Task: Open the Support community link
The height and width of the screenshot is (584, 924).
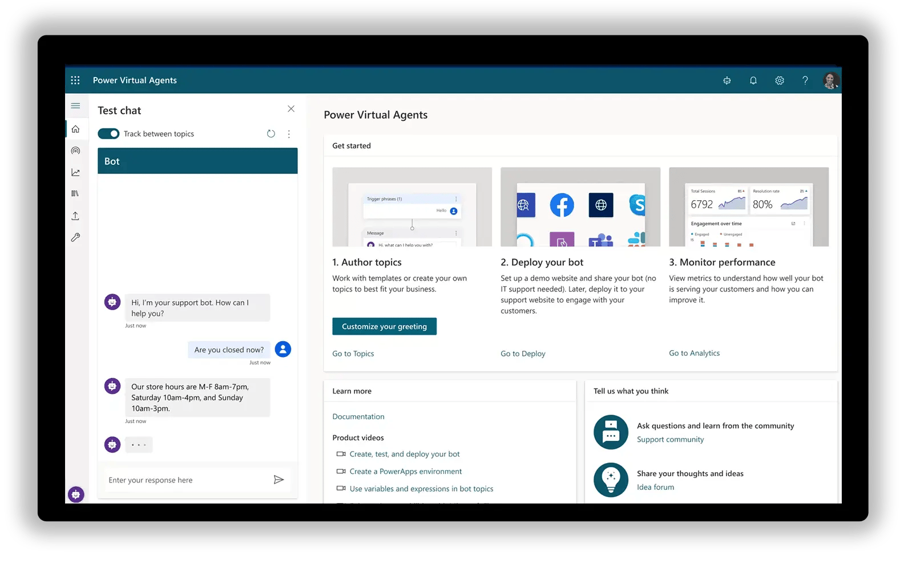Action: (670, 439)
